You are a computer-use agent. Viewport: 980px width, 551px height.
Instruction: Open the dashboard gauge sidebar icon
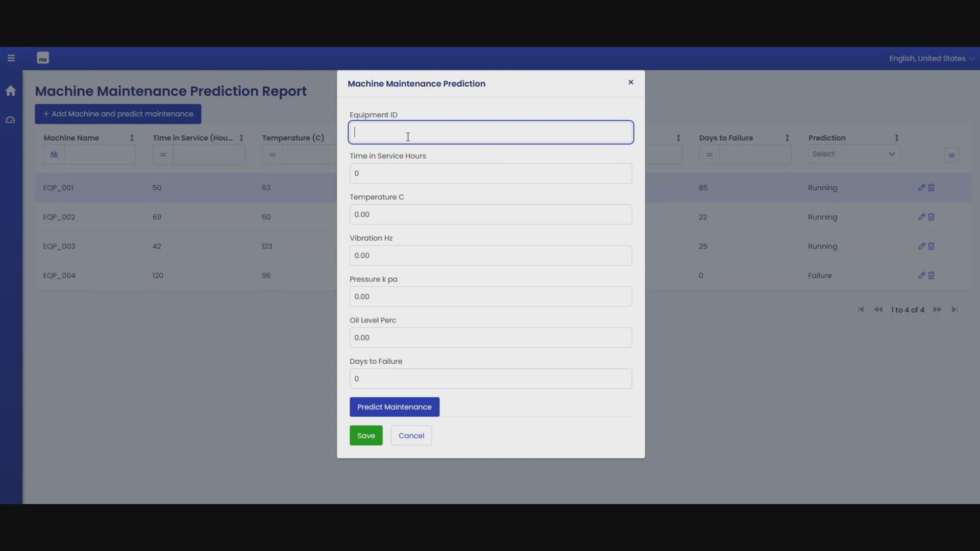click(x=11, y=120)
